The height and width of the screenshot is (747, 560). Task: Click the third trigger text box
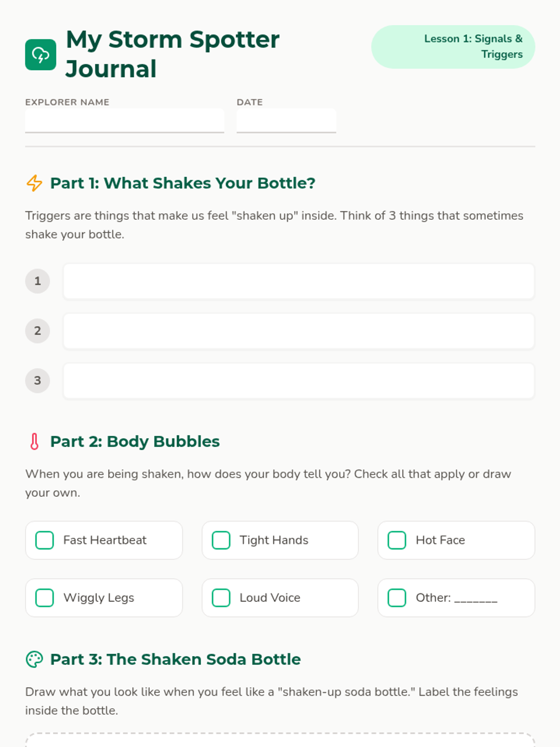(x=299, y=381)
